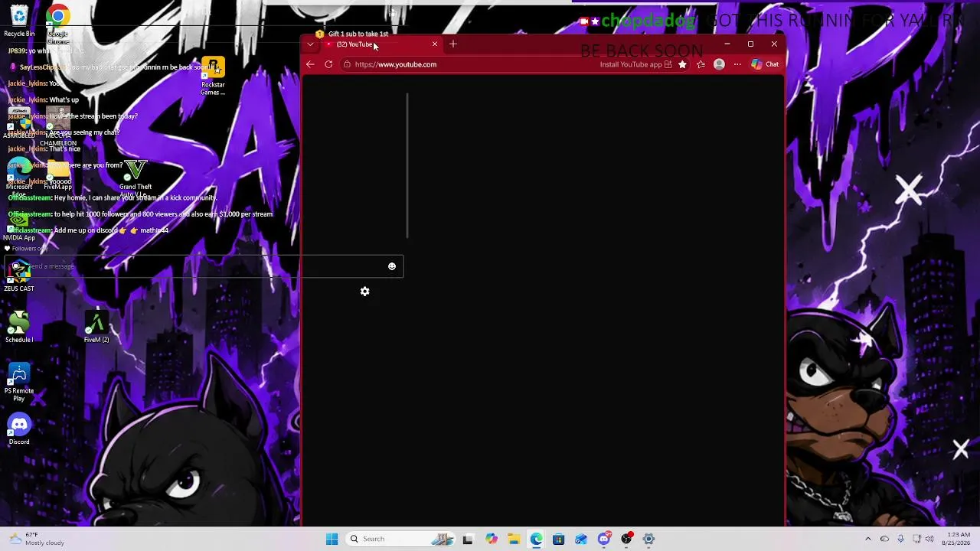Image resolution: width=980 pixels, height=551 pixels.
Task: Open network and volume quick settings
Action: pos(925,539)
